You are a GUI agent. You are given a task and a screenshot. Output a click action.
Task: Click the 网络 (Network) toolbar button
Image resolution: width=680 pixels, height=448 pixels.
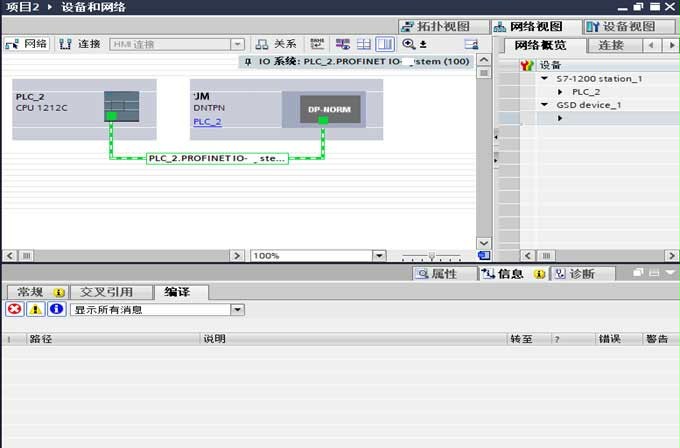click(x=27, y=44)
